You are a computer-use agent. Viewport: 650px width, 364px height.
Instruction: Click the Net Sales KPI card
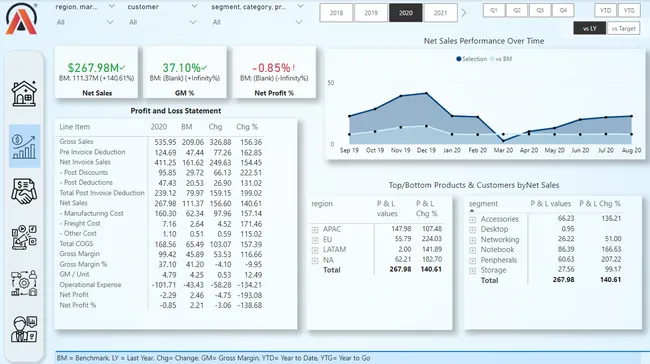(x=97, y=72)
